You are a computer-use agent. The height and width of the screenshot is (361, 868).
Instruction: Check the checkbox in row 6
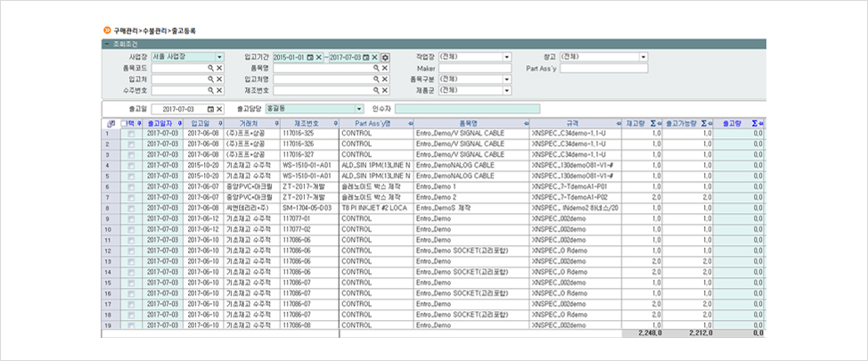coord(131,186)
